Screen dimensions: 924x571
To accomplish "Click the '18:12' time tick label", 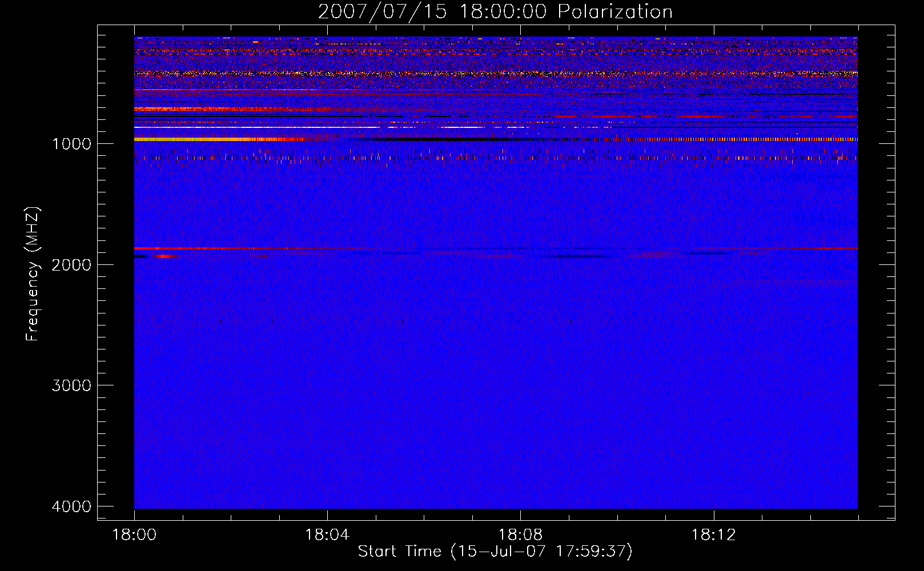I will click(713, 535).
